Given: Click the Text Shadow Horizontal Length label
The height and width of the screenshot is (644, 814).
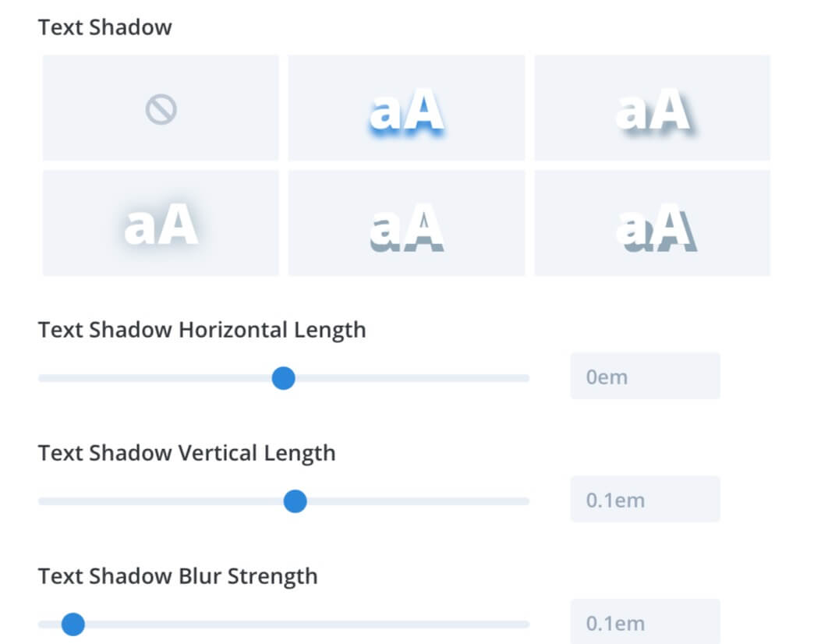Looking at the screenshot, I should click(202, 330).
